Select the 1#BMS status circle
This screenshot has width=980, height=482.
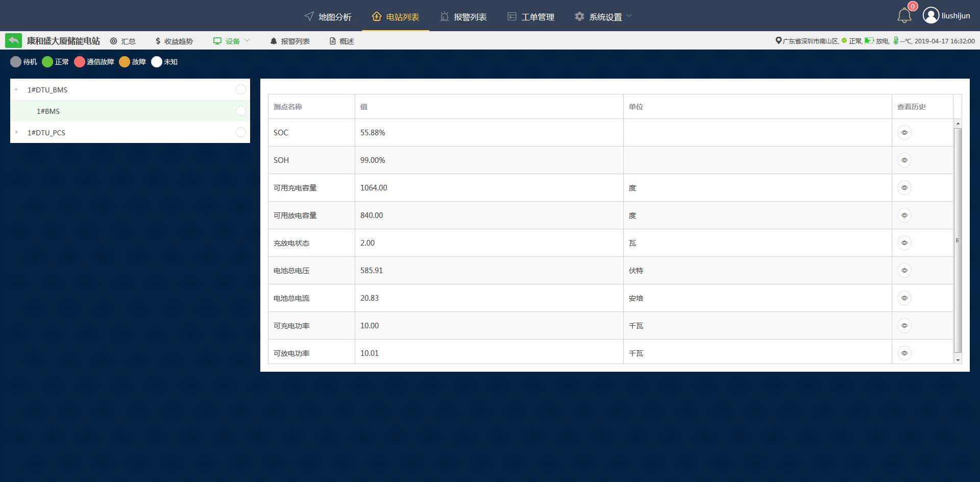tap(240, 111)
